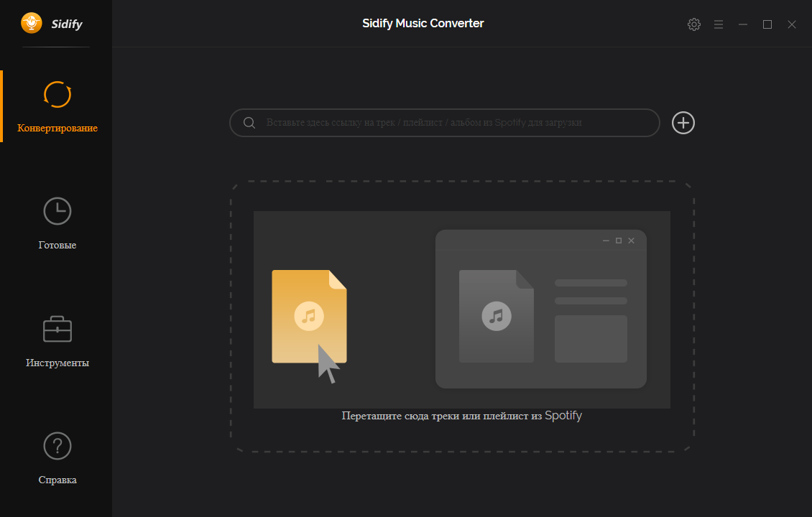Switch to the Готовые tab label

coord(57,246)
